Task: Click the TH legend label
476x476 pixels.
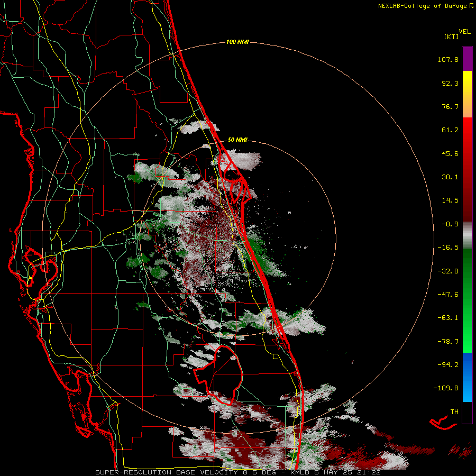Action: [x=454, y=412]
